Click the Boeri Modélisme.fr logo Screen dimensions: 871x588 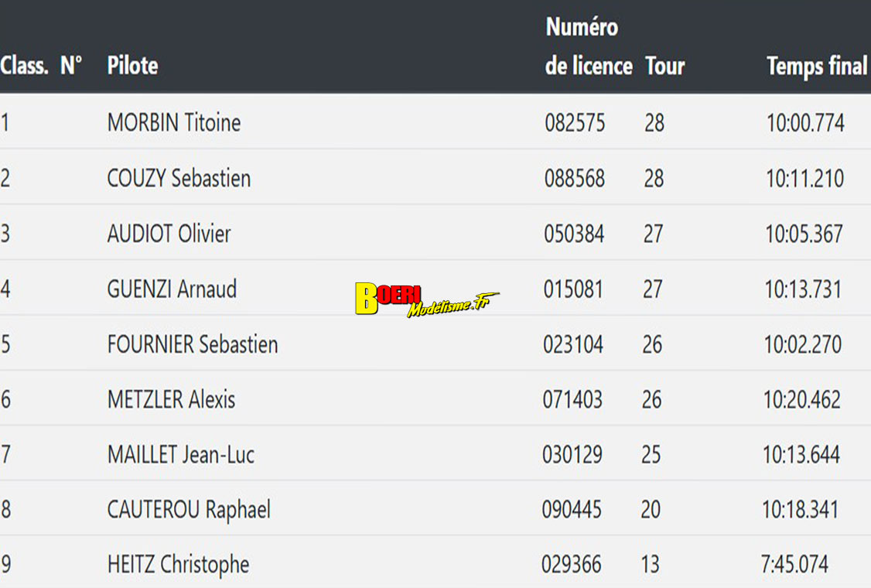(x=426, y=300)
